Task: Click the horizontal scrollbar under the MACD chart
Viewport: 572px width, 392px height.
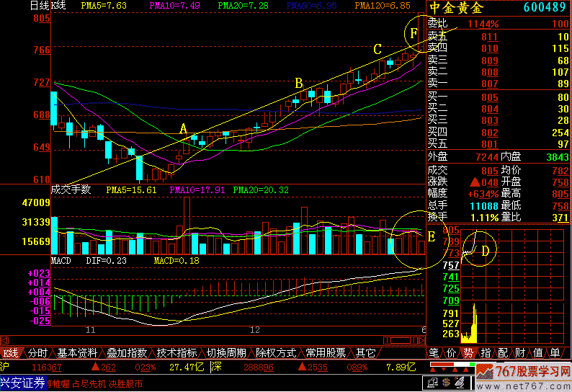Action: click(x=216, y=339)
